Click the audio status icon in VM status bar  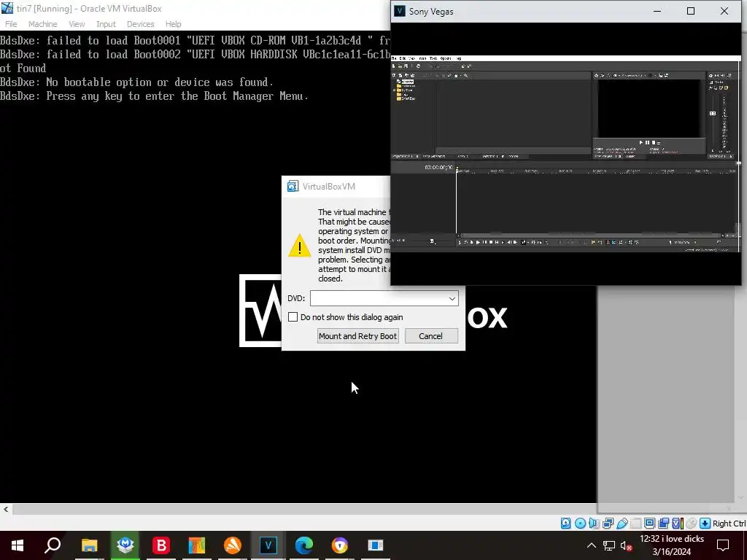594,524
